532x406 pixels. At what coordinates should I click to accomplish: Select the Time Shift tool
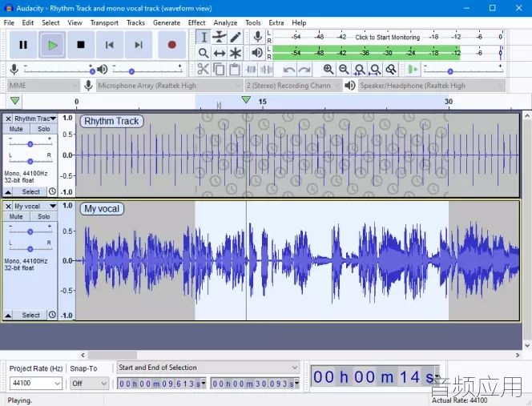point(220,53)
